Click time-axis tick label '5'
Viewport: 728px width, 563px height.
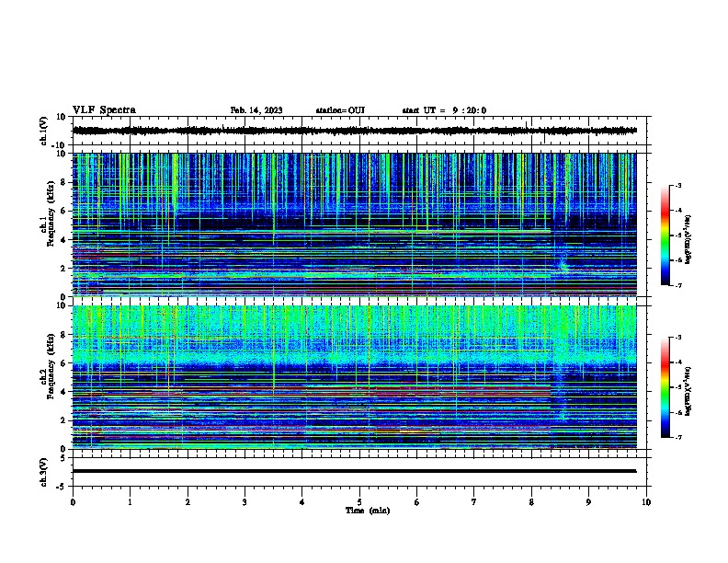coord(359,502)
